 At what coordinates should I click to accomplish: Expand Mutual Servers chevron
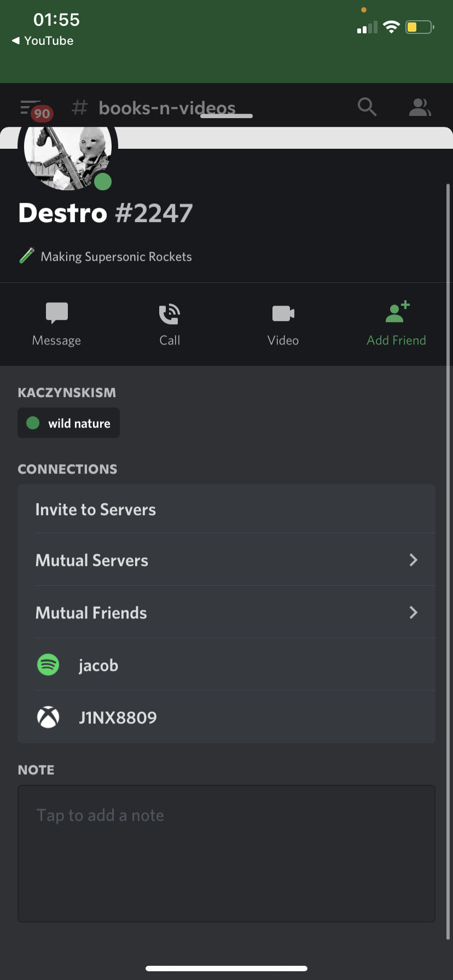[413, 560]
